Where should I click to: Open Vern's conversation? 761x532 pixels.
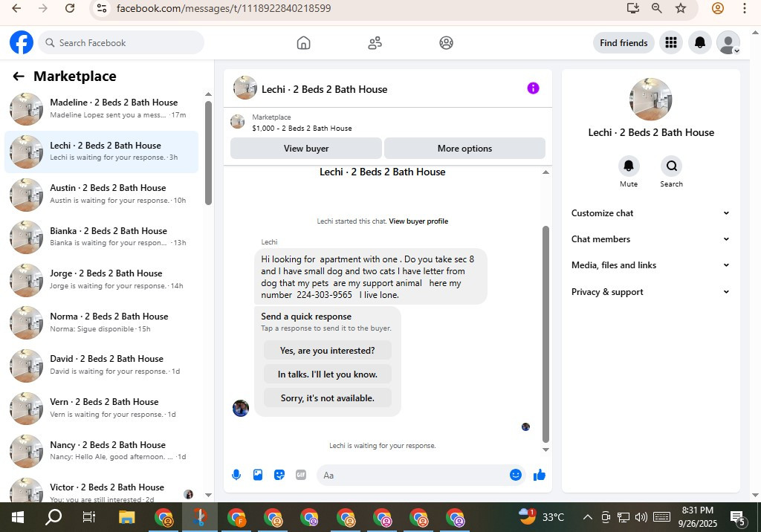pos(101,408)
